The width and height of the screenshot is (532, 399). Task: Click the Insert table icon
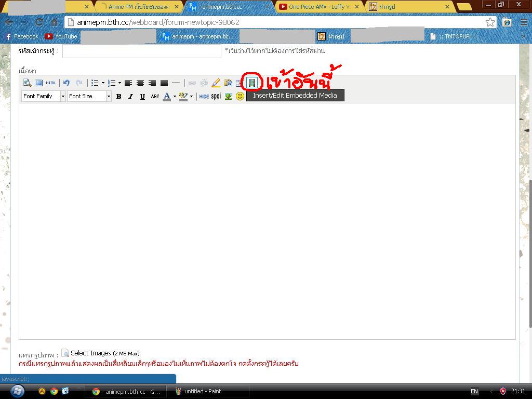[x=239, y=83]
